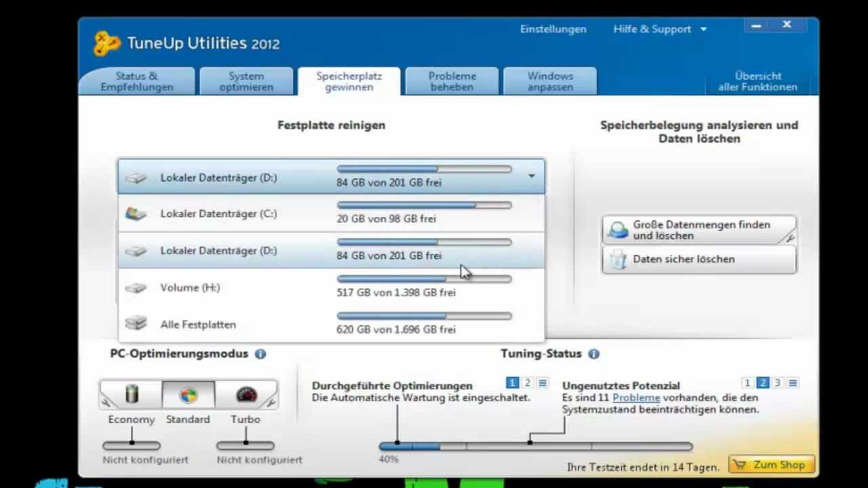Click the drive icon in selected D: combo box

(x=136, y=178)
